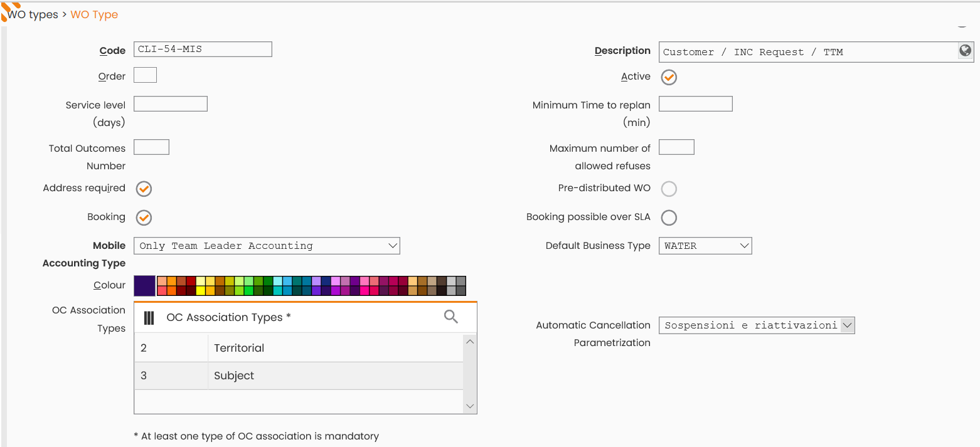
Task: Select the Territorial row in the list
Action: [x=299, y=348]
